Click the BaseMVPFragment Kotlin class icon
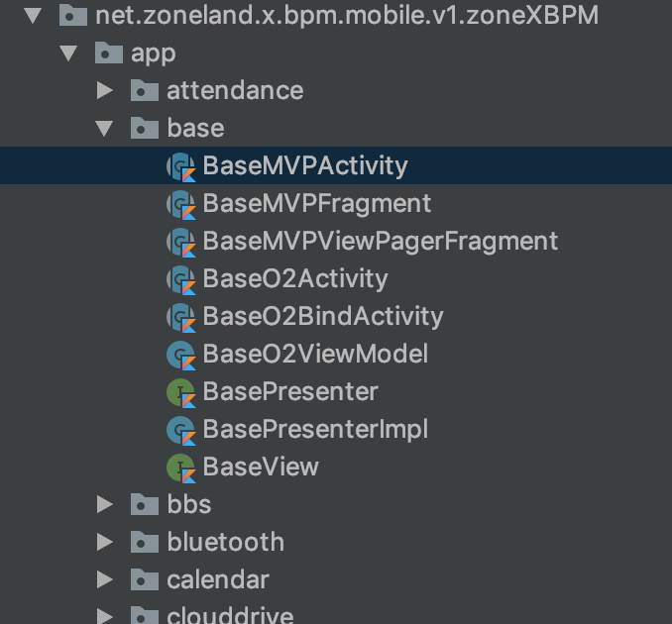This screenshot has width=672, height=624. click(x=181, y=204)
